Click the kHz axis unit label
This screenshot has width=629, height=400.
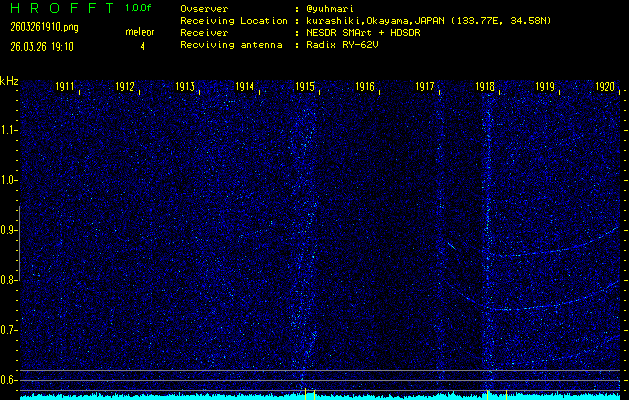(9, 81)
